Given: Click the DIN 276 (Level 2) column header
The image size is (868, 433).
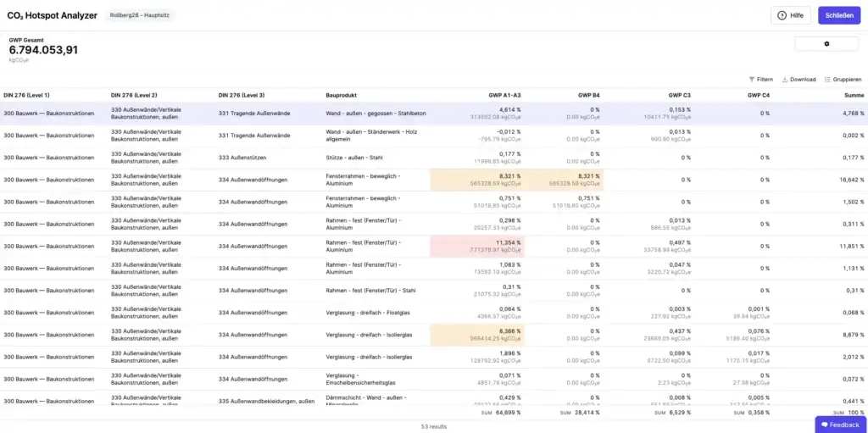Looking at the screenshot, I should click(134, 95).
